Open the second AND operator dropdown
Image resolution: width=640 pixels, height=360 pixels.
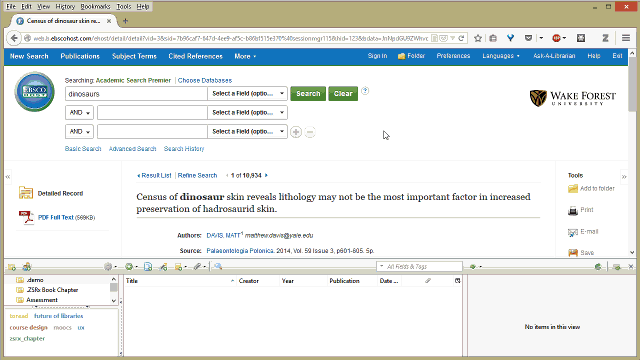click(x=79, y=131)
